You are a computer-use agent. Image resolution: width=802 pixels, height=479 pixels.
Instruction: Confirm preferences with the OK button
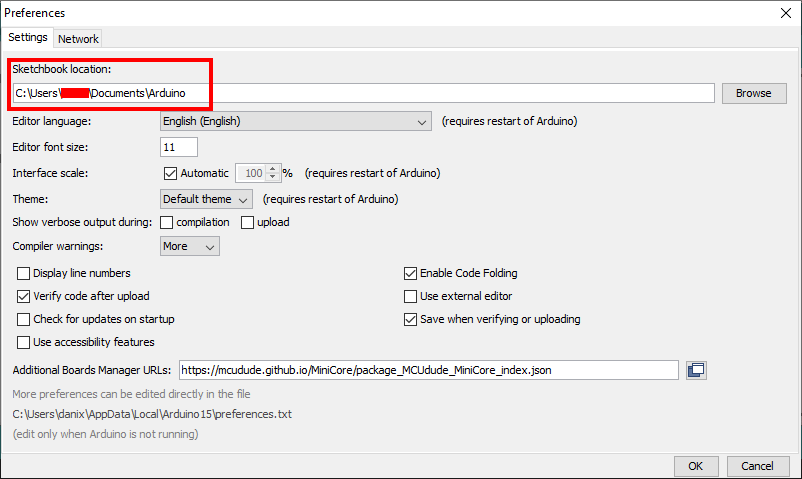696,466
